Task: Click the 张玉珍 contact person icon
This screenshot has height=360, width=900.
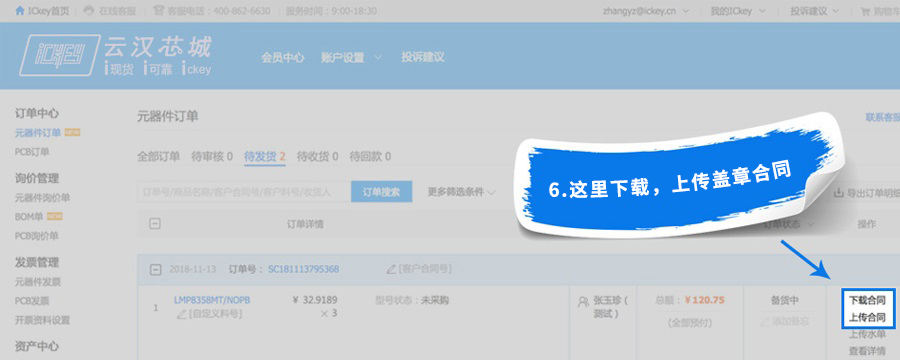Action: tap(583, 301)
